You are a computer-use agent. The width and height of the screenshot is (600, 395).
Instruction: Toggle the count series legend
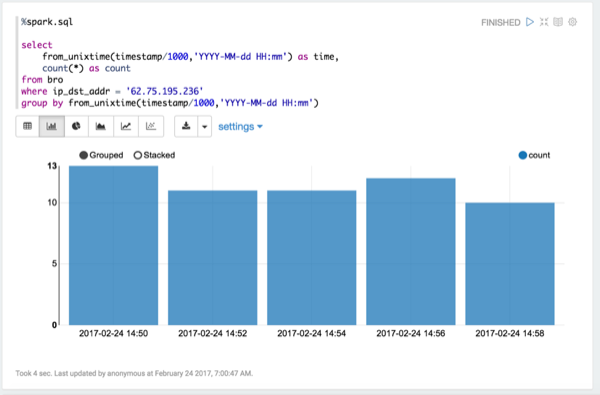pyautogui.click(x=534, y=155)
